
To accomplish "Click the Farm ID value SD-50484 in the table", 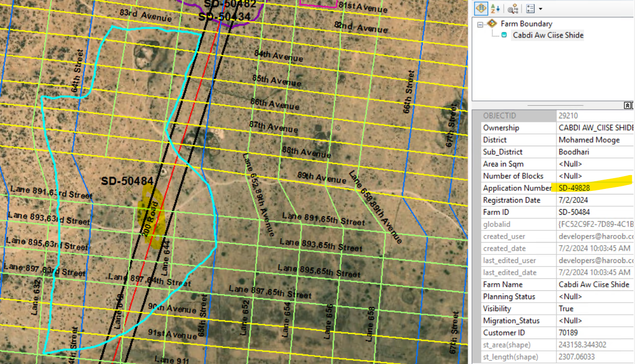I will tap(575, 212).
